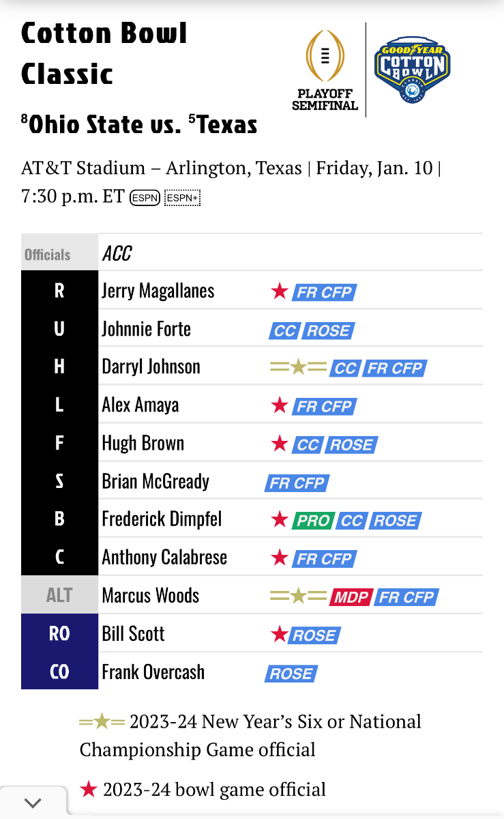
Task: Click the CC tag next to Johnnie Forte
Action: pos(285,331)
